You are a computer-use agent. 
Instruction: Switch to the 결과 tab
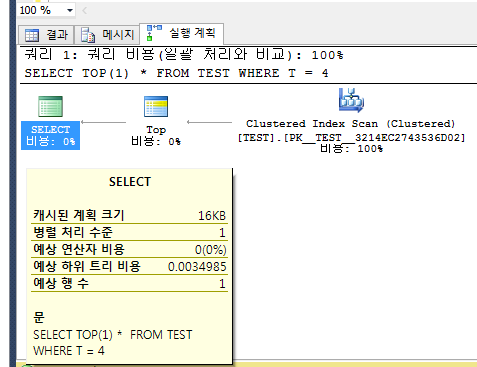click(46, 35)
